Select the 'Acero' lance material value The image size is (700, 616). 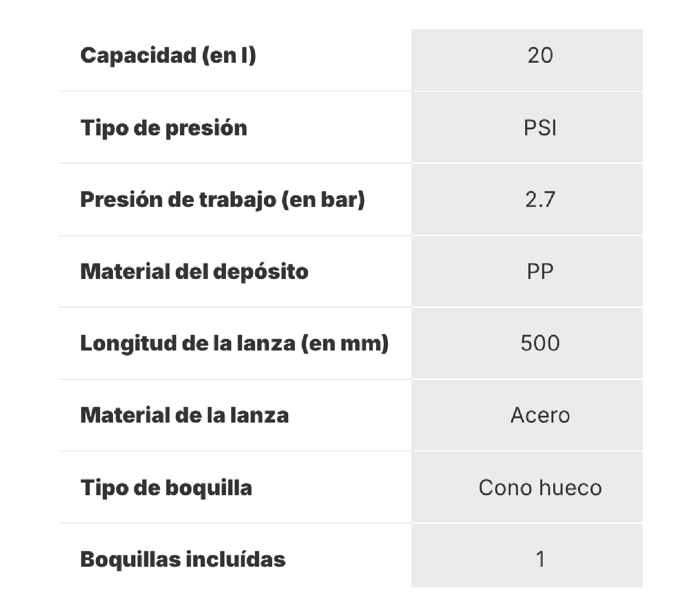tap(540, 415)
